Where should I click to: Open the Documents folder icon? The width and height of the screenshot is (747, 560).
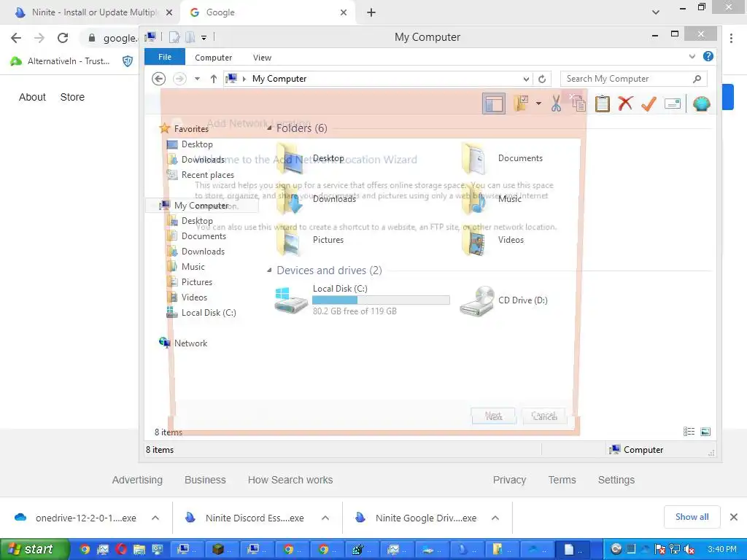[473, 158]
